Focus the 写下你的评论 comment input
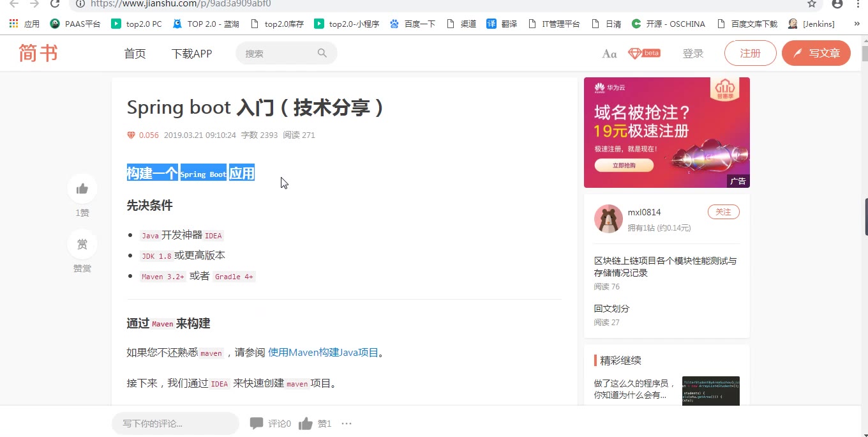868x437 pixels. point(176,424)
